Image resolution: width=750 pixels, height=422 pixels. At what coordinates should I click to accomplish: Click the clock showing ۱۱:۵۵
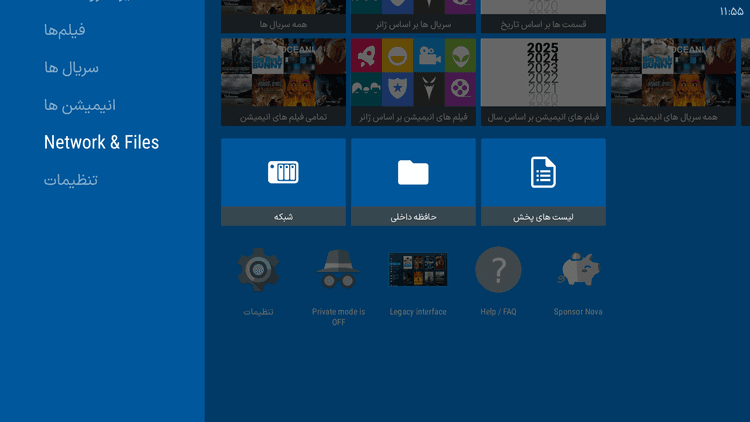[x=731, y=11]
